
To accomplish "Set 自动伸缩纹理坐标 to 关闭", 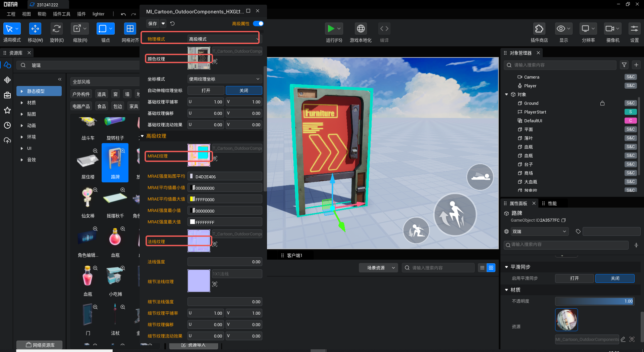I will [x=244, y=90].
